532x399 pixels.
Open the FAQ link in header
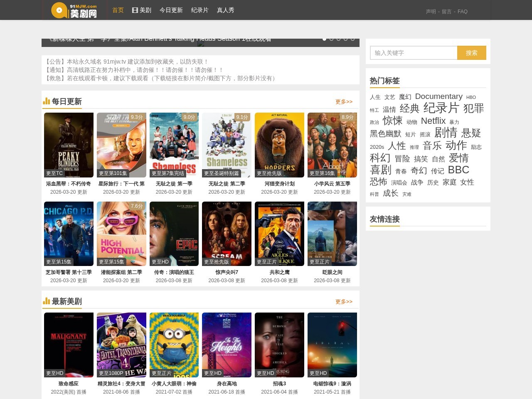462,12
